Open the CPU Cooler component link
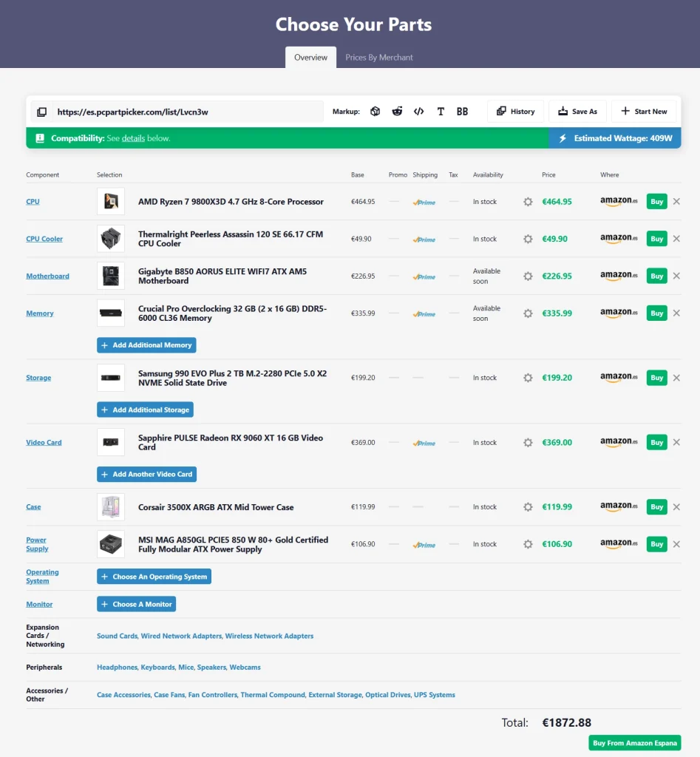The width and height of the screenshot is (700, 757). [44, 239]
